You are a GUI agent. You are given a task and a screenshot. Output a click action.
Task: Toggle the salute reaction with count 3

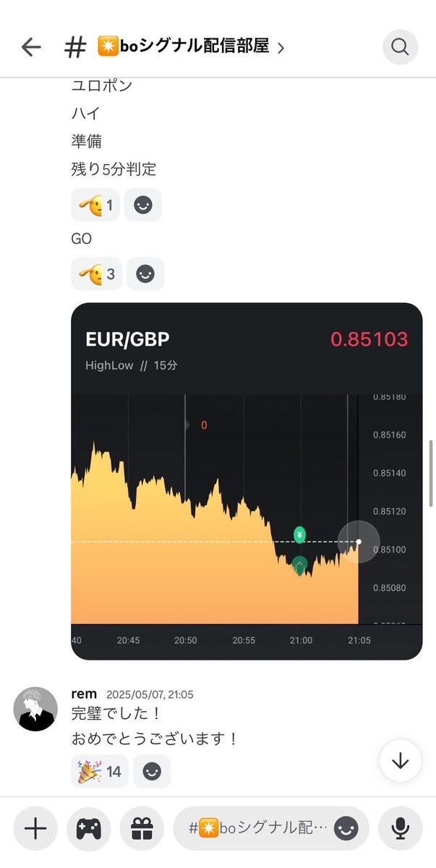97,274
